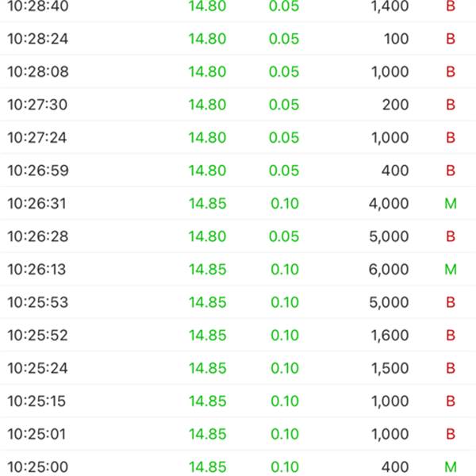Click the B marker at 10:25:53
This screenshot has height=476, width=476.
point(451,302)
